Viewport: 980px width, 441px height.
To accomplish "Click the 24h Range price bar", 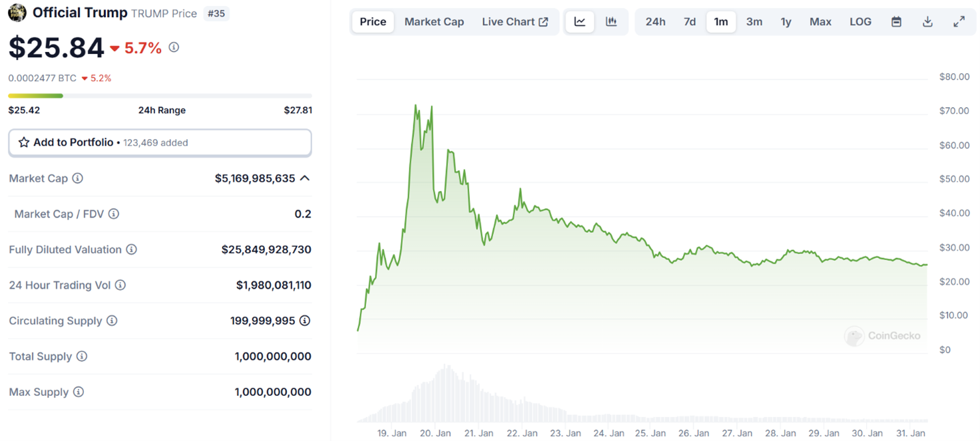I will tap(160, 96).
